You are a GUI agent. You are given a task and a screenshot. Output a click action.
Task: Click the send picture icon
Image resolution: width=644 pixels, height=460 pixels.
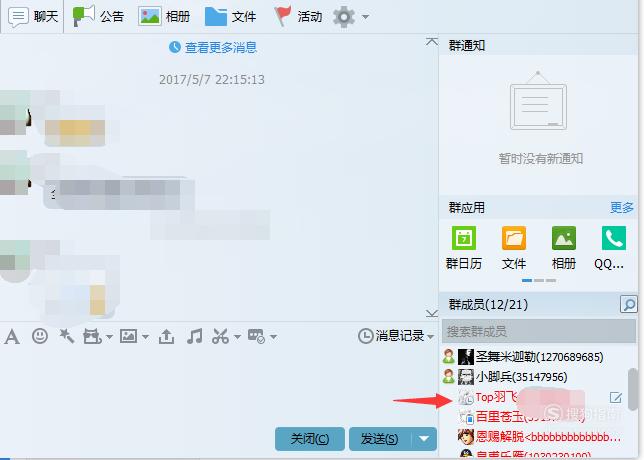click(x=128, y=336)
